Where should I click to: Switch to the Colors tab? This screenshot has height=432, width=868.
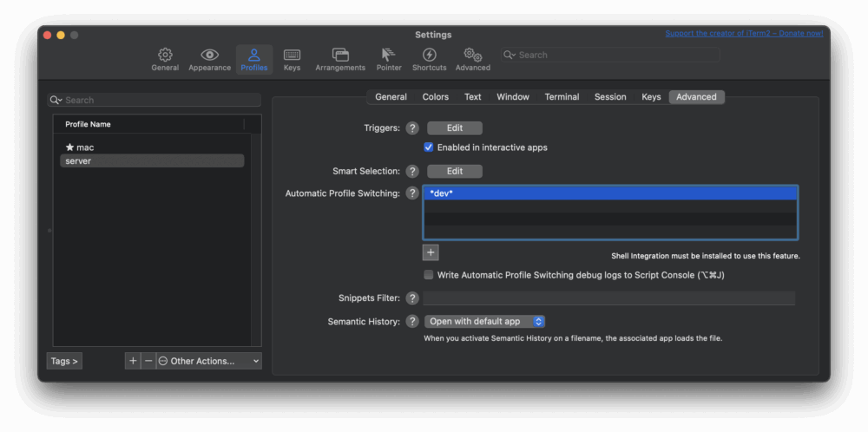click(435, 97)
